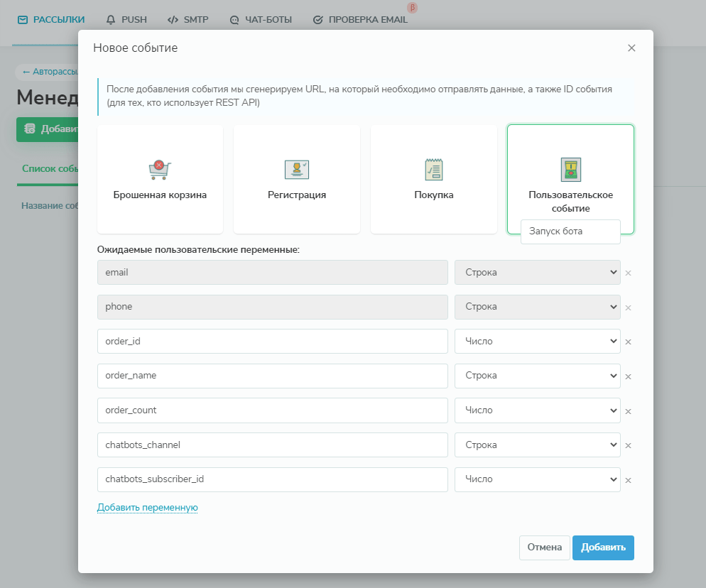Click the Запуск бота event name field

point(570,232)
